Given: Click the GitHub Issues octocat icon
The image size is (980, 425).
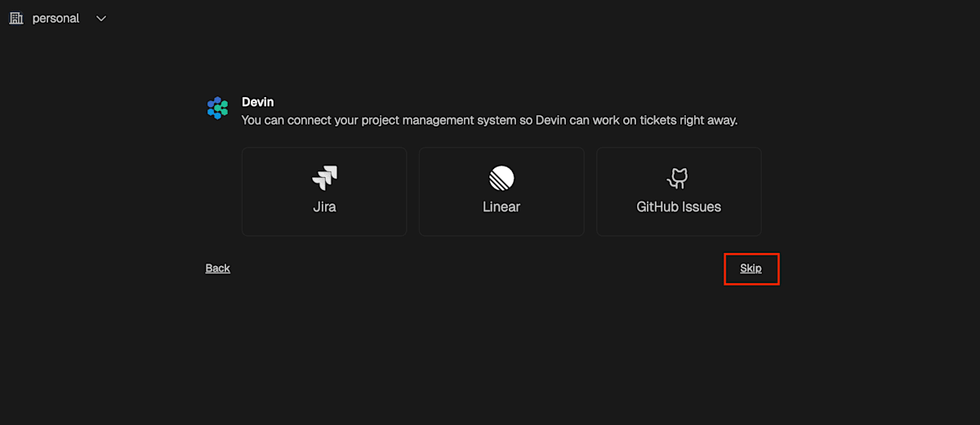Looking at the screenshot, I should 679,178.
